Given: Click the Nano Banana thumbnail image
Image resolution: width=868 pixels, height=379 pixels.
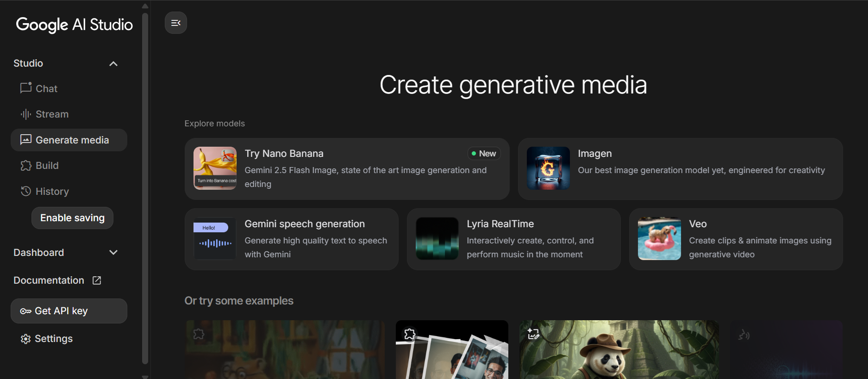Looking at the screenshot, I should tap(215, 168).
